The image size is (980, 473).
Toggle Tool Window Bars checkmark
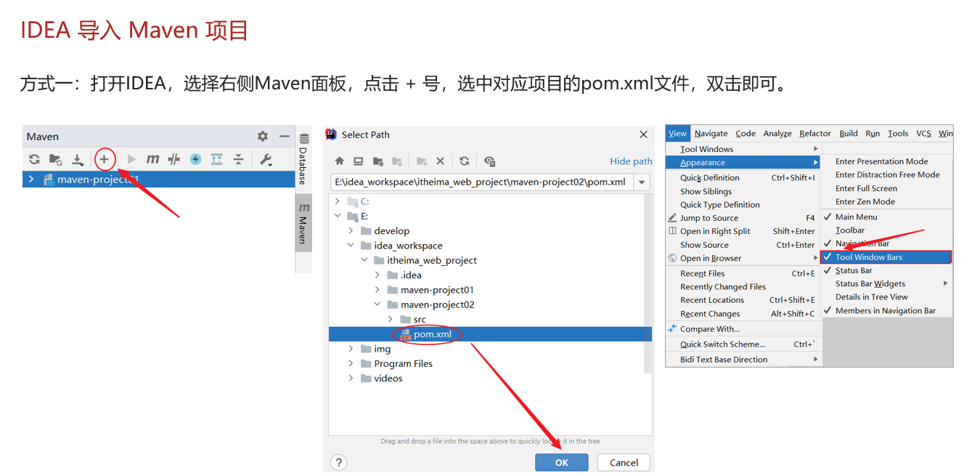(886, 257)
